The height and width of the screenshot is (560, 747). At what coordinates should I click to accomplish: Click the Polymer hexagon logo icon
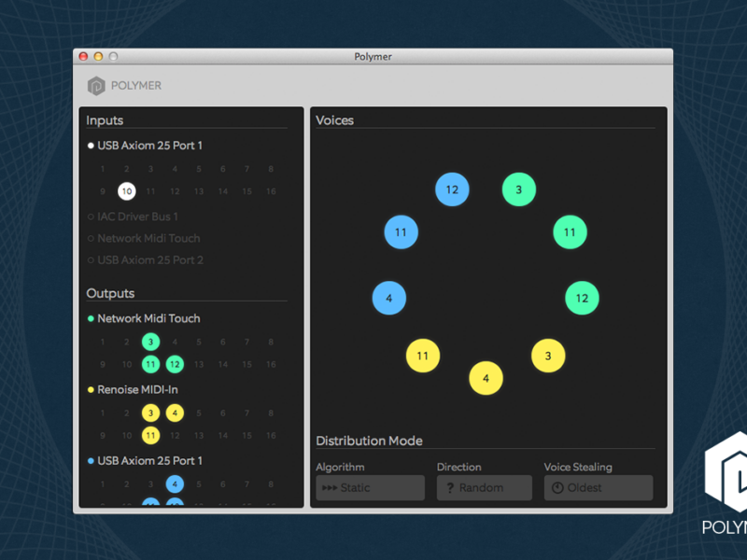coord(96,86)
